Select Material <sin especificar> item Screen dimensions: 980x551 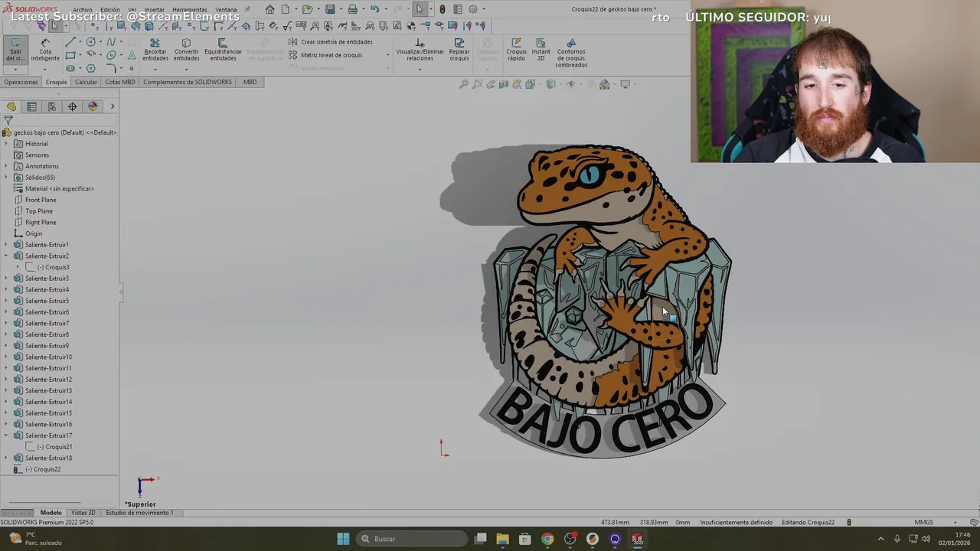click(60, 188)
